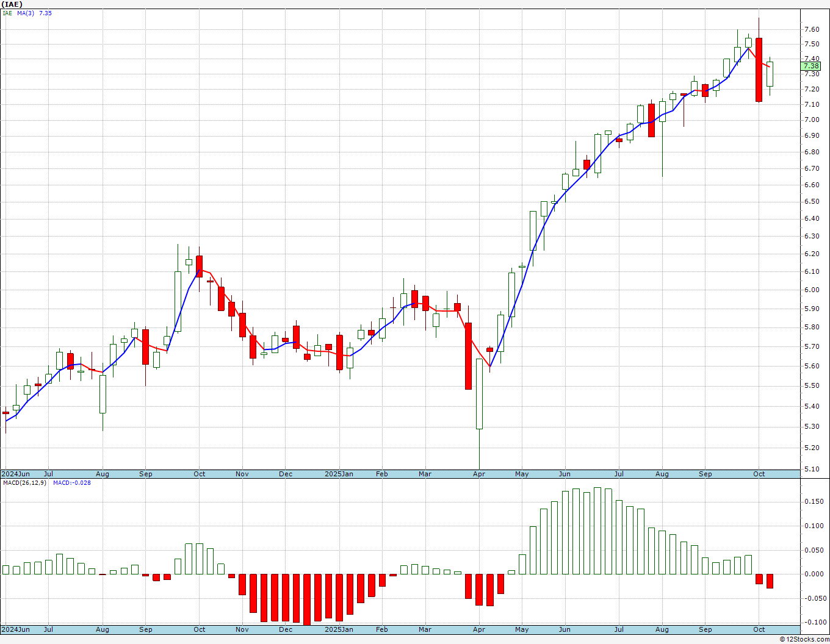Click the MACD(26,12,9) indicator label
This screenshot has height=644, width=830.
coord(24,482)
